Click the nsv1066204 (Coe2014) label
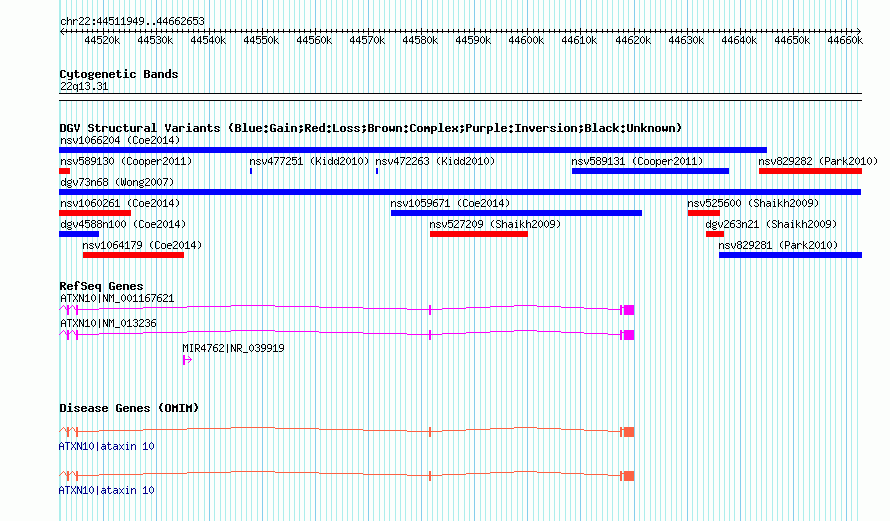 pos(120,140)
